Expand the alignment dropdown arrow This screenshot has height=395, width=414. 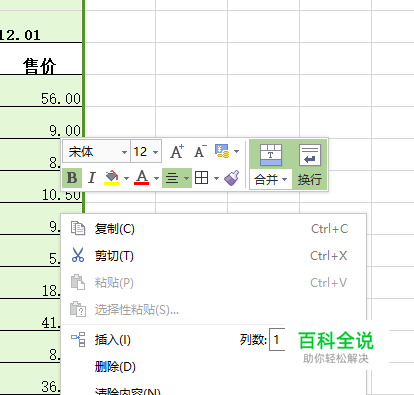pyautogui.click(x=186, y=178)
